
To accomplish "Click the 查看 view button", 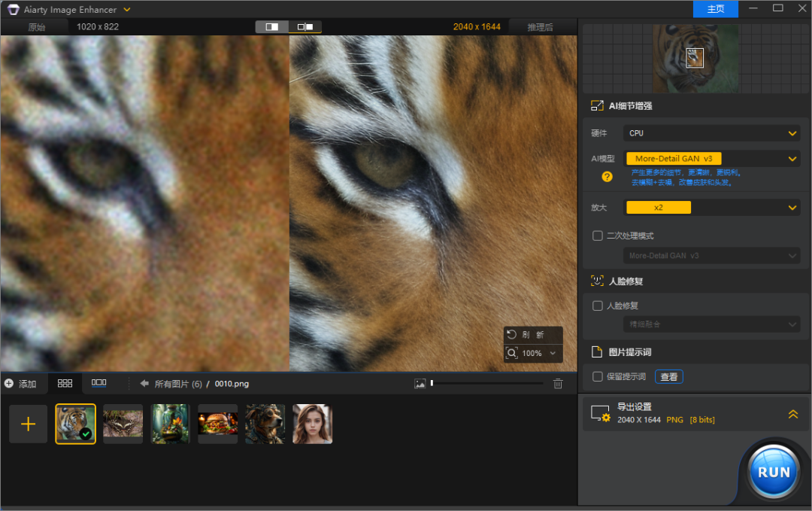I will (668, 377).
